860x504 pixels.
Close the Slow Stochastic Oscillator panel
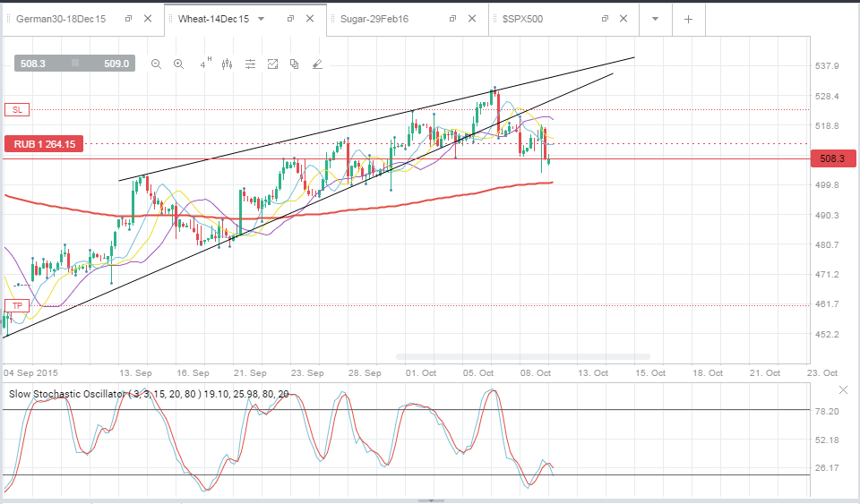843,390
